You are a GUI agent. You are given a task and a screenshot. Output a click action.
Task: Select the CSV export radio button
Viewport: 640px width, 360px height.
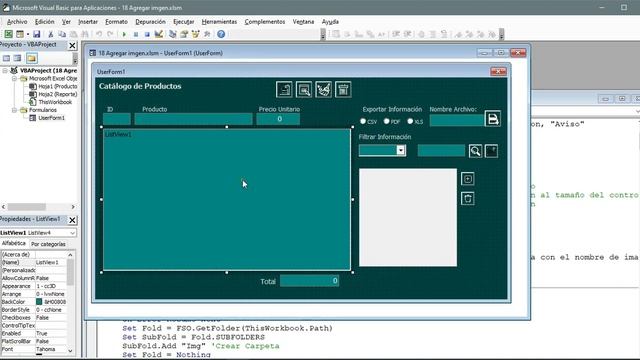point(363,121)
